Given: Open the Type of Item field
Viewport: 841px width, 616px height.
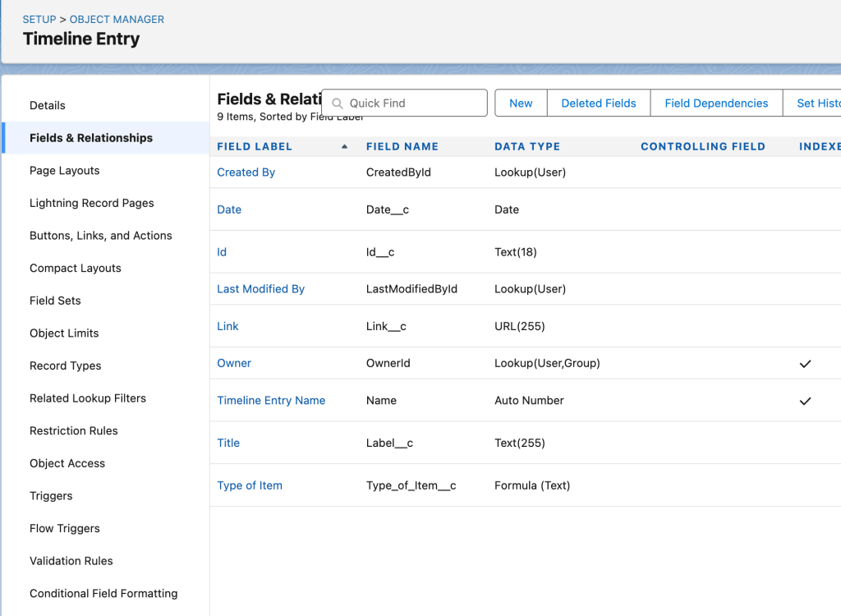Looking at the screenshot, I should pyautogui.click(x=249, y=485).
